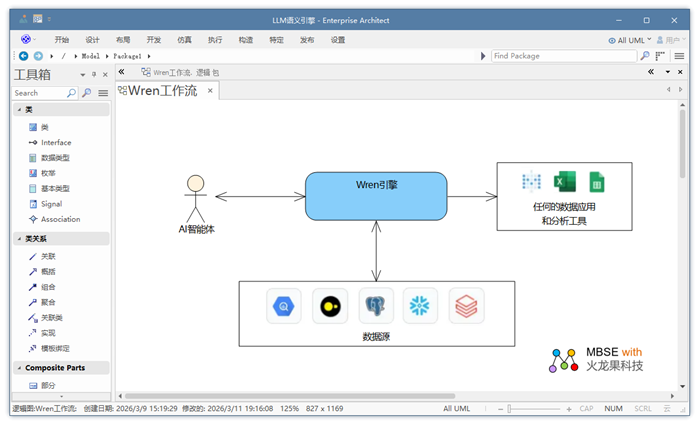Select the 组合 (Composition) relationship tool
The height and width of the screenshot is (430, 700).
click(x=48, y=287)
